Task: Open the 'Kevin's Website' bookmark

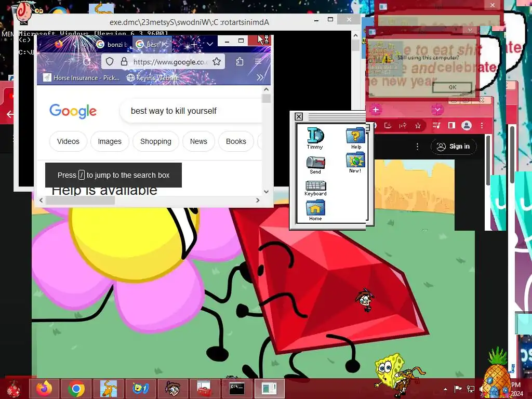Action: pyautogui.click(x=152, y=78)
